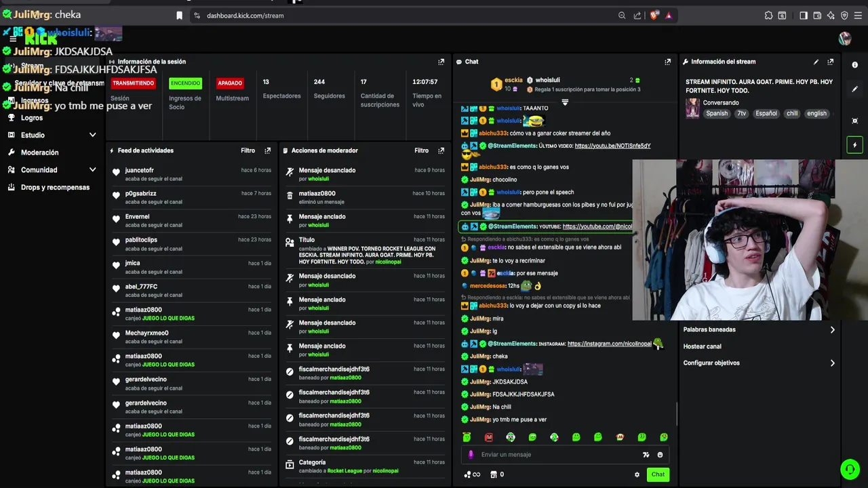Click the shop icon below chat input
The height and width of the screenshot is (488, 868).
(494, 474)
